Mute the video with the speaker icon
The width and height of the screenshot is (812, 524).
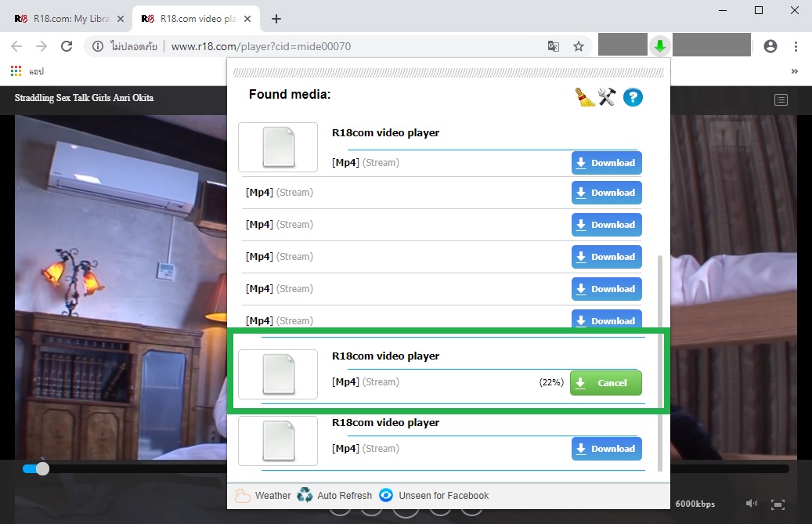coord(752,504)
